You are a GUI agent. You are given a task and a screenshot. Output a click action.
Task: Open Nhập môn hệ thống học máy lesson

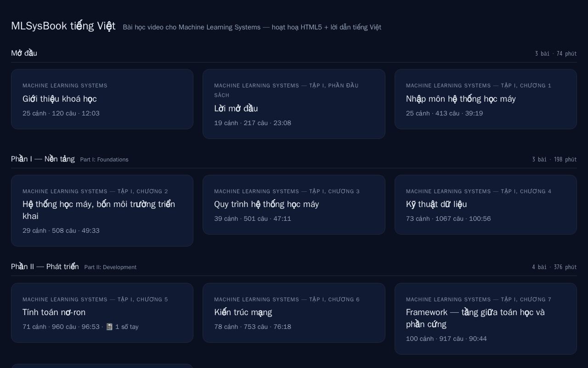(x=486, y=99)
